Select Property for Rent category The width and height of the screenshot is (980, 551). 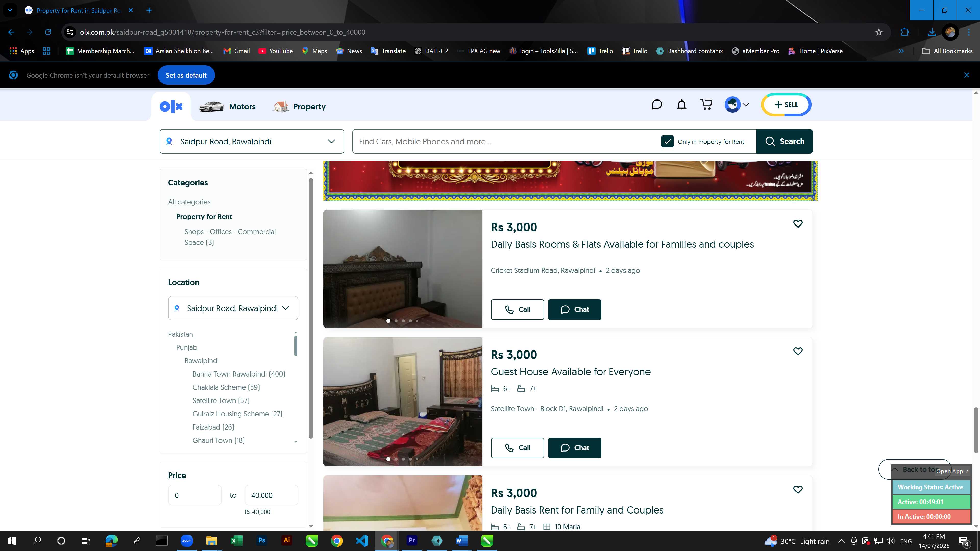204,217
